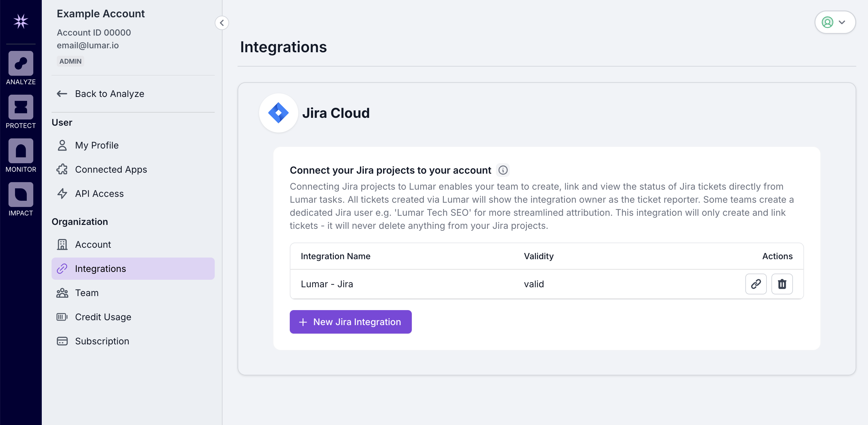Click the Lumar star logo

(21, 22)
